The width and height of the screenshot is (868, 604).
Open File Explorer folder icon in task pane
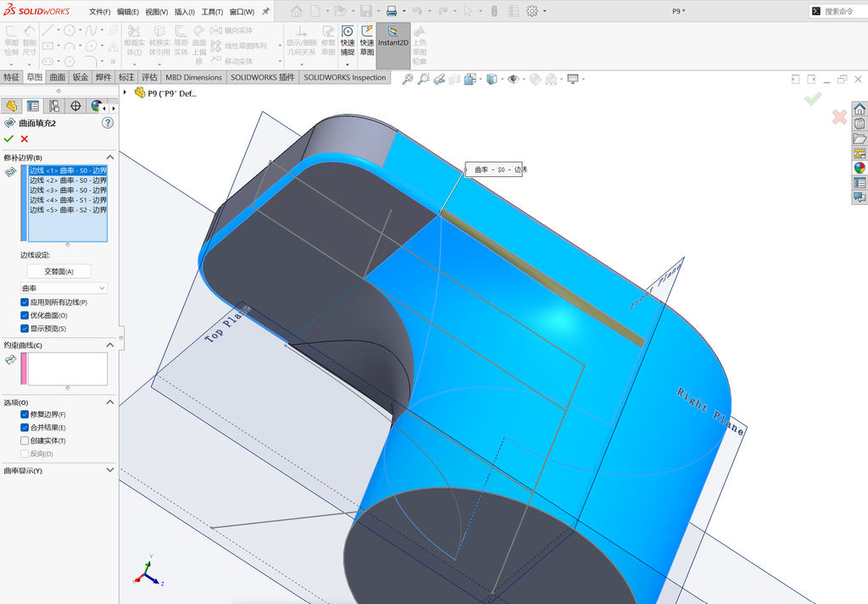tap(860, 138)
